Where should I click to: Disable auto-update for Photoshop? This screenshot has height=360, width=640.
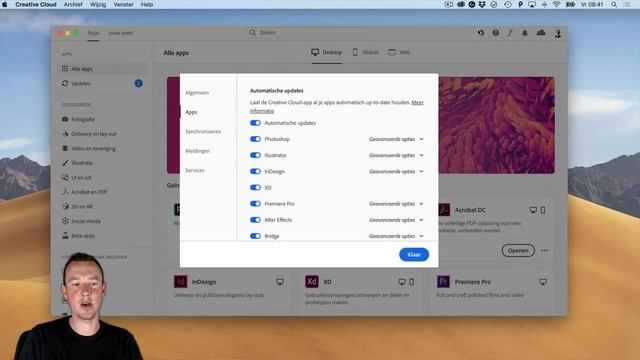click(255, 139)
